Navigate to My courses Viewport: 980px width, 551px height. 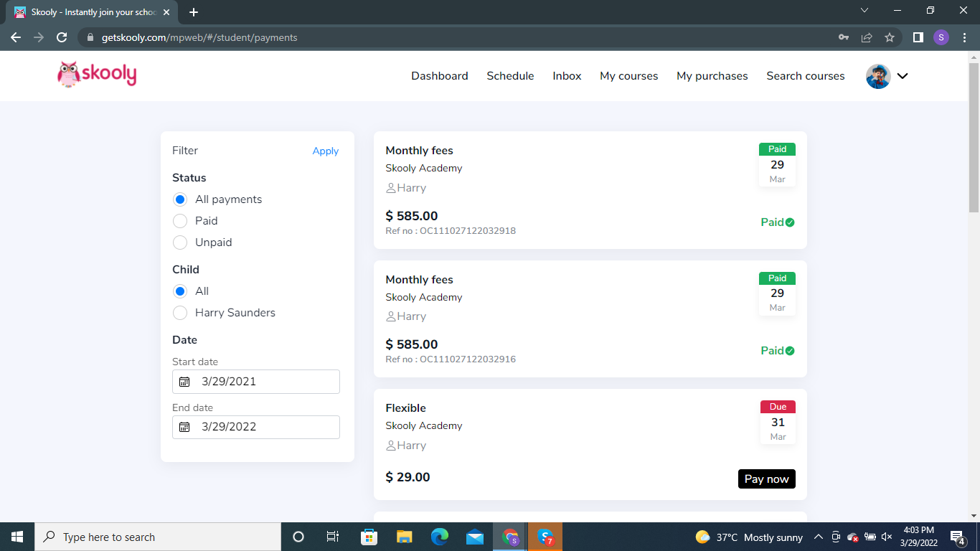628,76
